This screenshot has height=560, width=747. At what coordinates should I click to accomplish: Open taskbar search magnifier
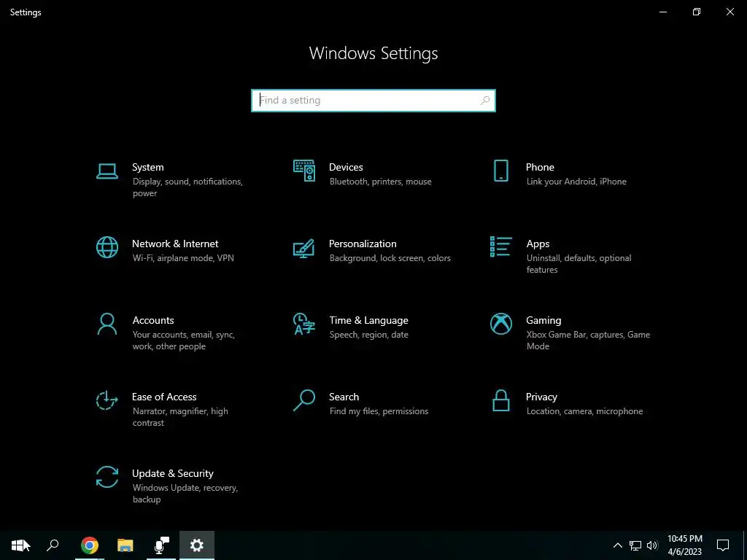[53, 545]
